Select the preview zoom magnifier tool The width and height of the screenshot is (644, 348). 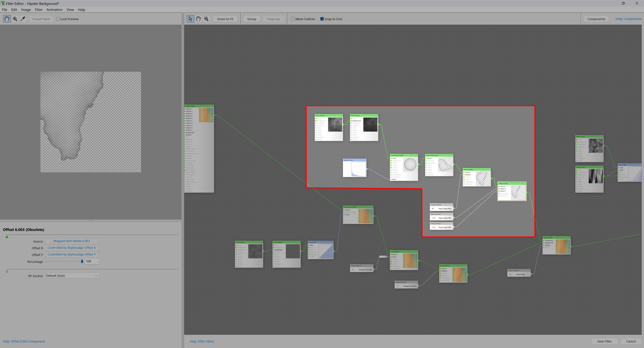tap(15, 19)
